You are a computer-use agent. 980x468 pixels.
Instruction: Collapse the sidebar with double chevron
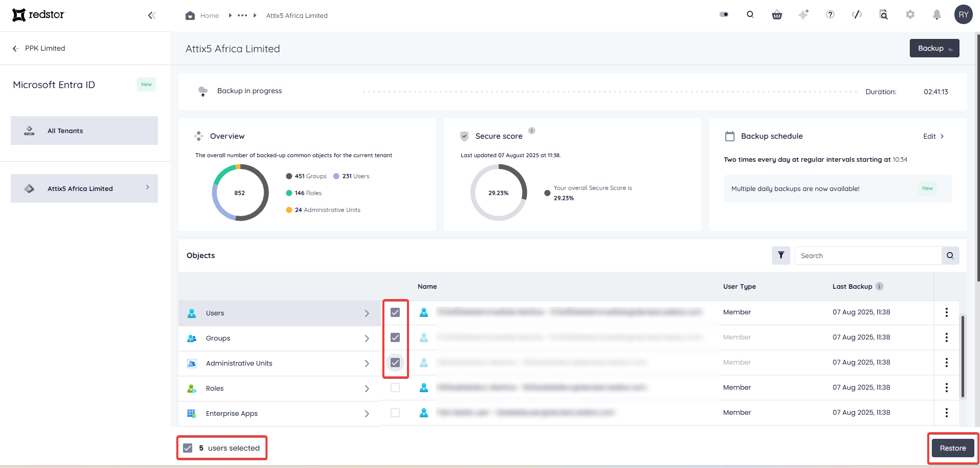click(152, 15)
